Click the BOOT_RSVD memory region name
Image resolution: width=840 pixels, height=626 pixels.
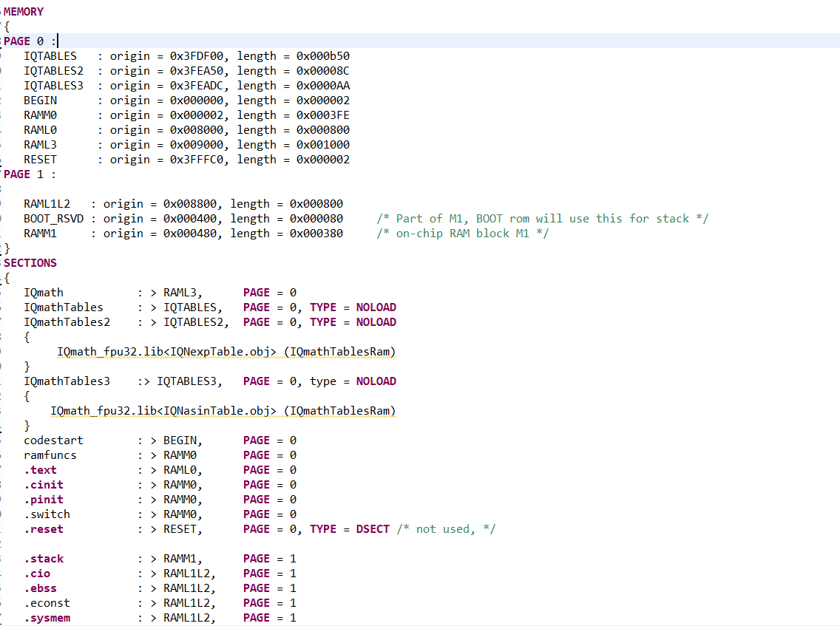click(x=53, y=219)
